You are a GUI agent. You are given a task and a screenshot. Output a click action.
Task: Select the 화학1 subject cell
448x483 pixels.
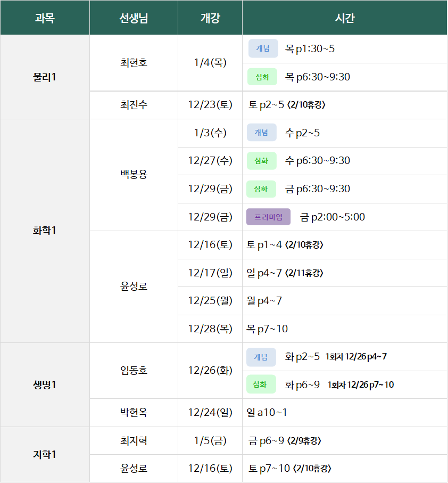45,231
